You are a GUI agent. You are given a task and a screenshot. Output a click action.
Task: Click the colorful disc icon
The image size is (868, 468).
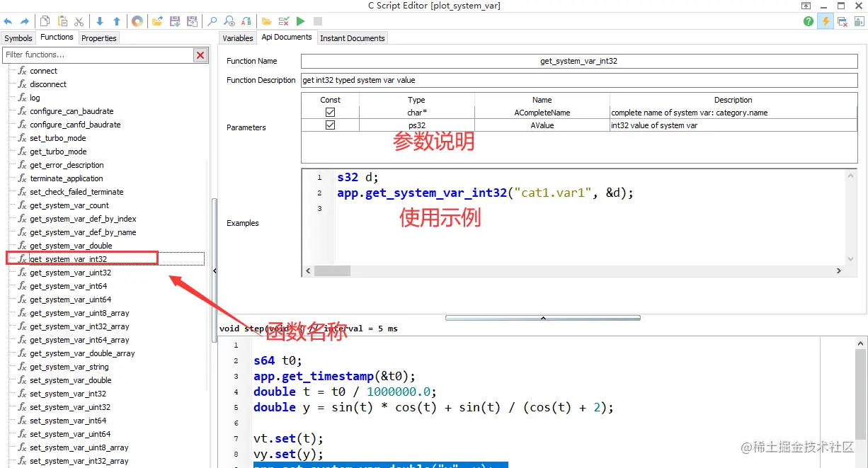pos(137,21)
